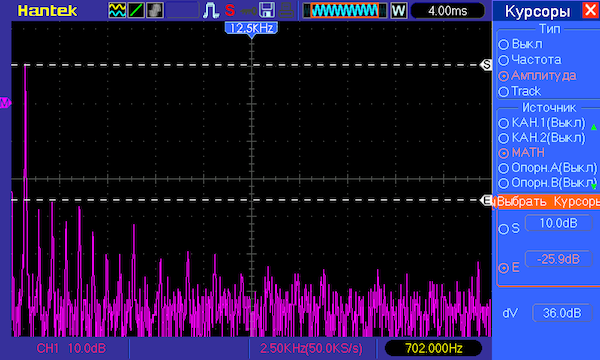Click the waveform display mode icon
This screenshot has width=600, height=360.
click(117, 10)
